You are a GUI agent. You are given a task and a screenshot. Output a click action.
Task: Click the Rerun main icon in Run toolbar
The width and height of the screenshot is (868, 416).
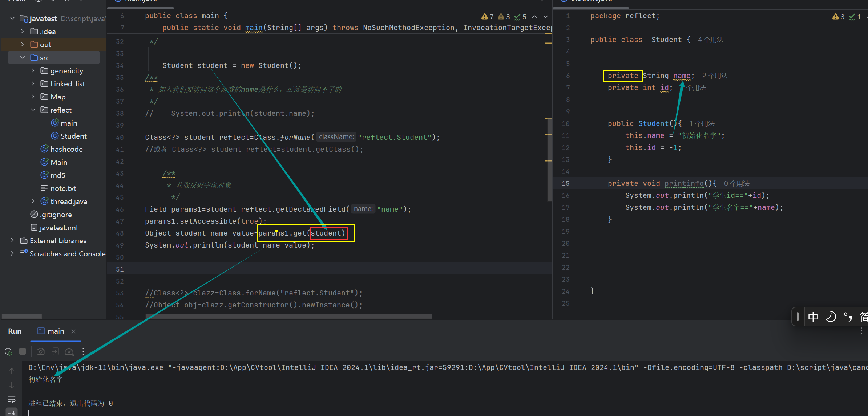pos(8,351)
